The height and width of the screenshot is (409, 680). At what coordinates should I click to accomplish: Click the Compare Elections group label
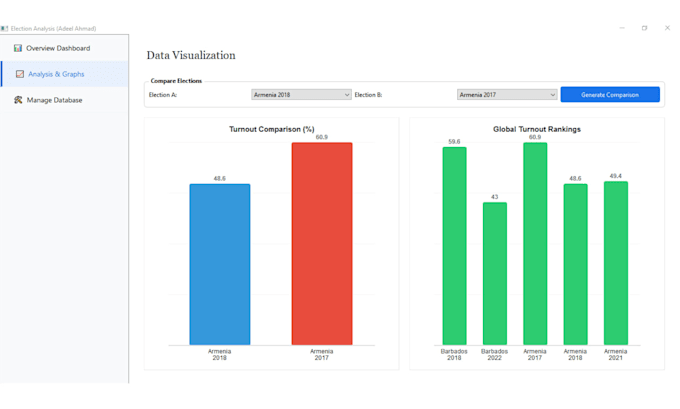pos(176,81)
